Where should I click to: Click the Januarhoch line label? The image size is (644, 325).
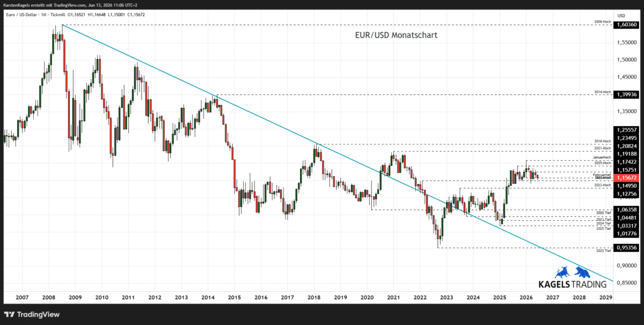coord(602,157)
